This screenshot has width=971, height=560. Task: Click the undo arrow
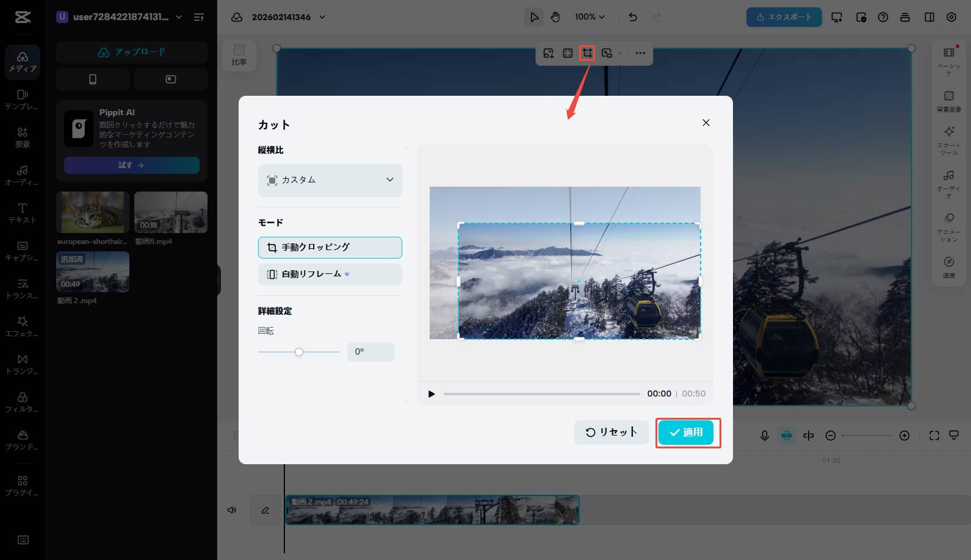tap(633, 17)
